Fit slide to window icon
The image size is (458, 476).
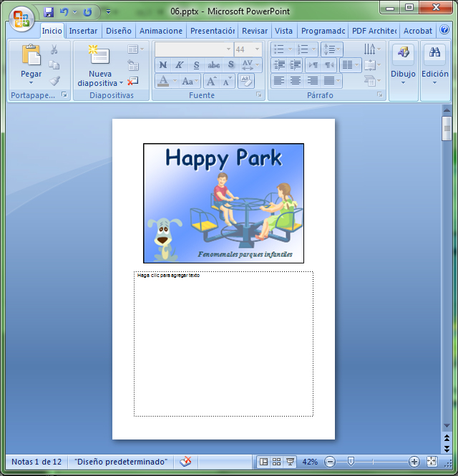coord(432,462)
